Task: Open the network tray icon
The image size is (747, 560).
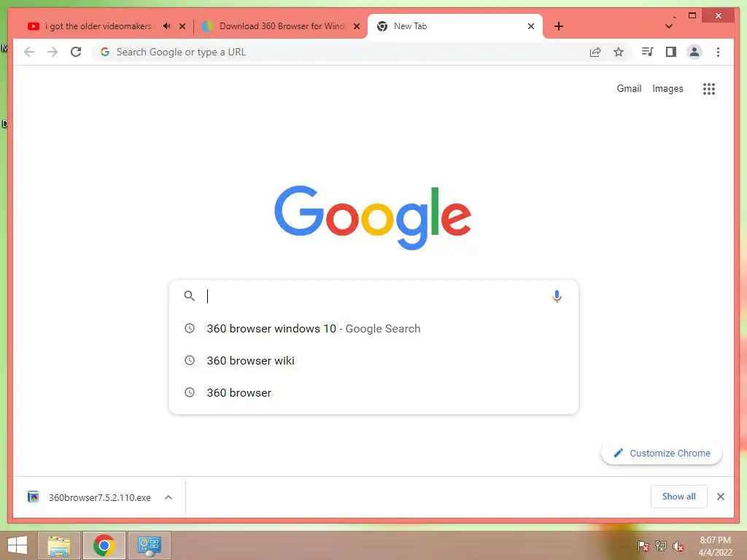Action: [x=660, y=546]
